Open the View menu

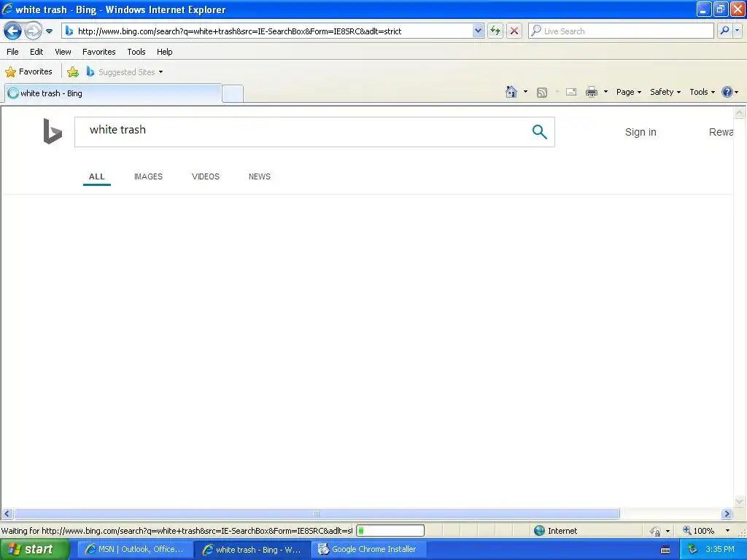click(x=63, y=52)
